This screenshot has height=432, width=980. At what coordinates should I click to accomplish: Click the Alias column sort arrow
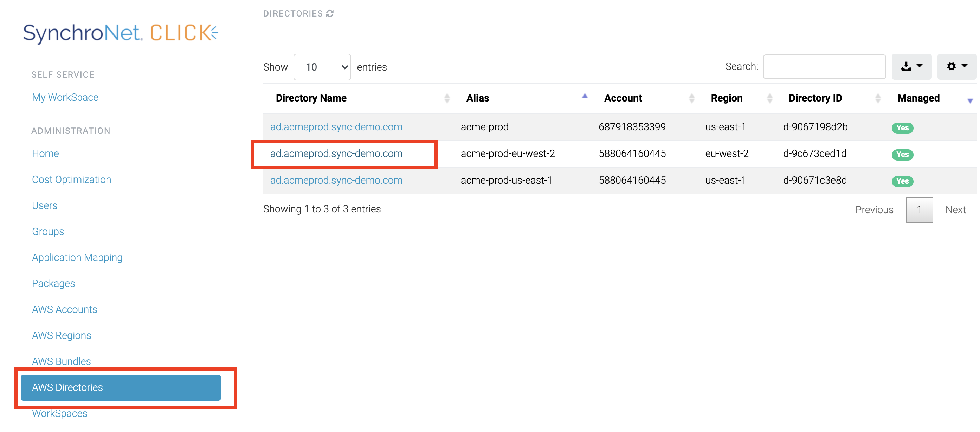point(584,97)
